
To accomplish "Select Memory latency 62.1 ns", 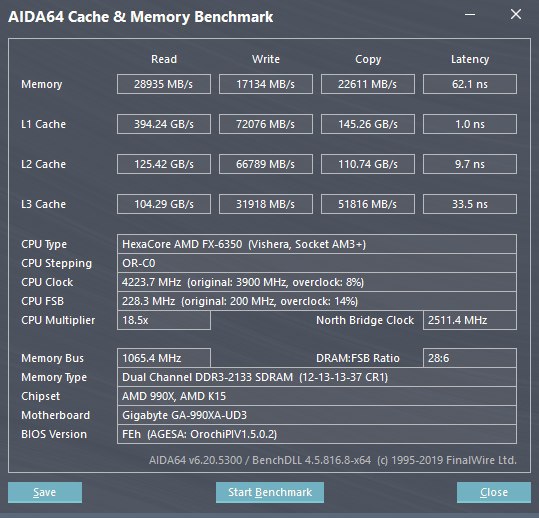I will [470, 84].
